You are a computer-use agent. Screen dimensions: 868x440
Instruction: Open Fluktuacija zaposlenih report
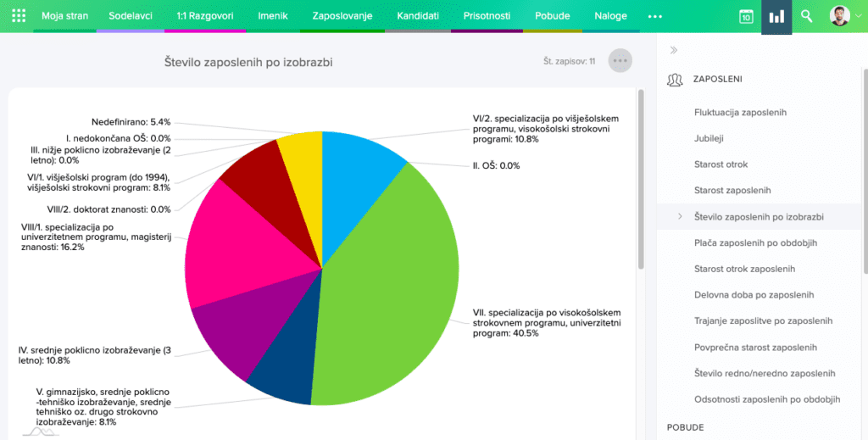point(740,112)
